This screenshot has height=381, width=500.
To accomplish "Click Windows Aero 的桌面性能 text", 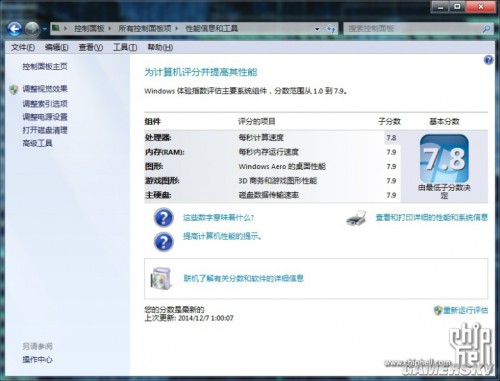I will click(282, 166).
